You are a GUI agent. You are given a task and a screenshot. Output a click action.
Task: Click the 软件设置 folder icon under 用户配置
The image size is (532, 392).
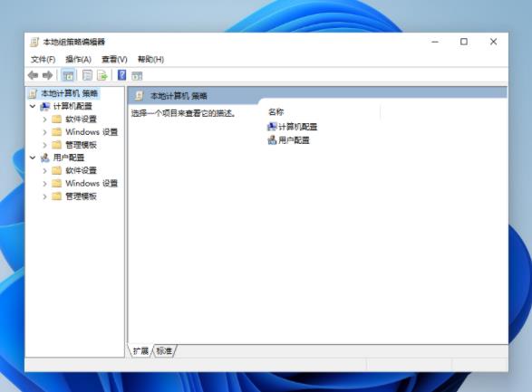coord(57,170)
